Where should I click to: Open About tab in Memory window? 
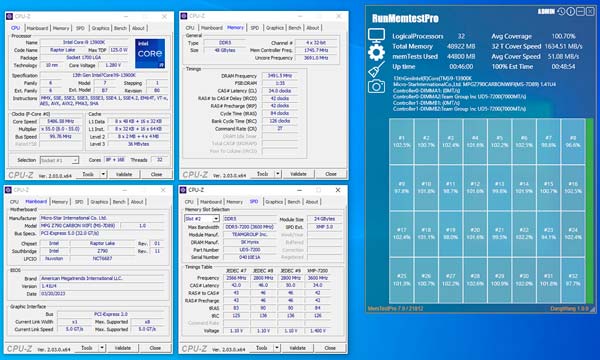[313, 28]
